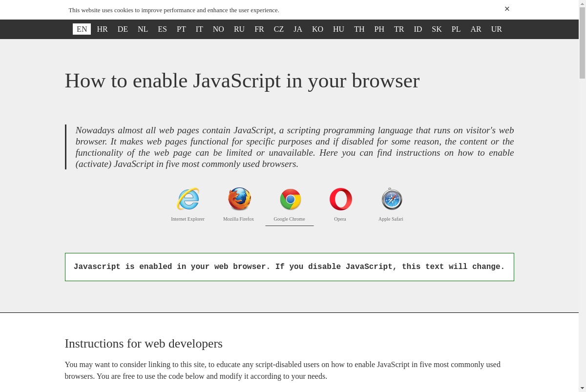Change site language to RU
The image size is (586, 392).
tap(239, 29)
